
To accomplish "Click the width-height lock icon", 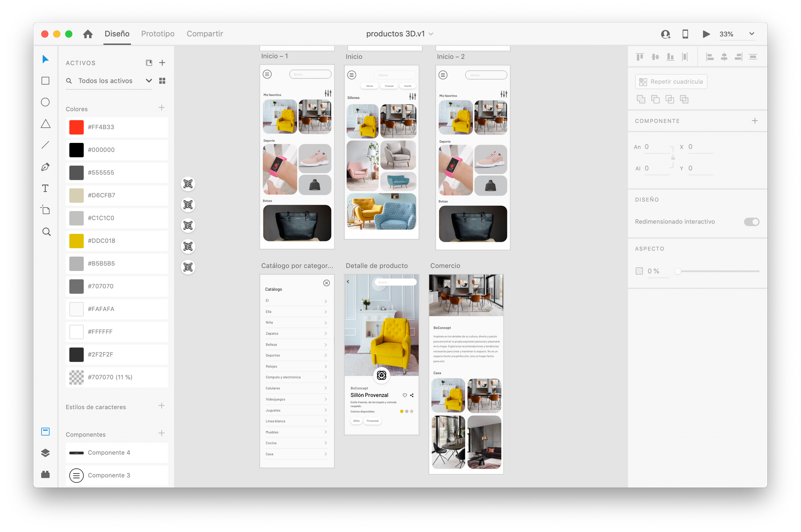I will click(673, 158).
